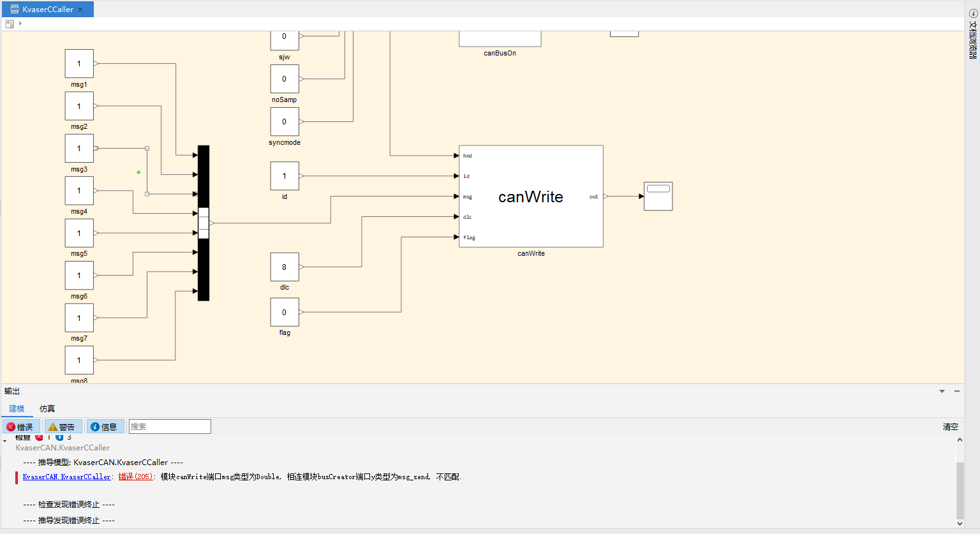
Task: Click the output log vertical scrollbar thumb
Action: (960, 491)
